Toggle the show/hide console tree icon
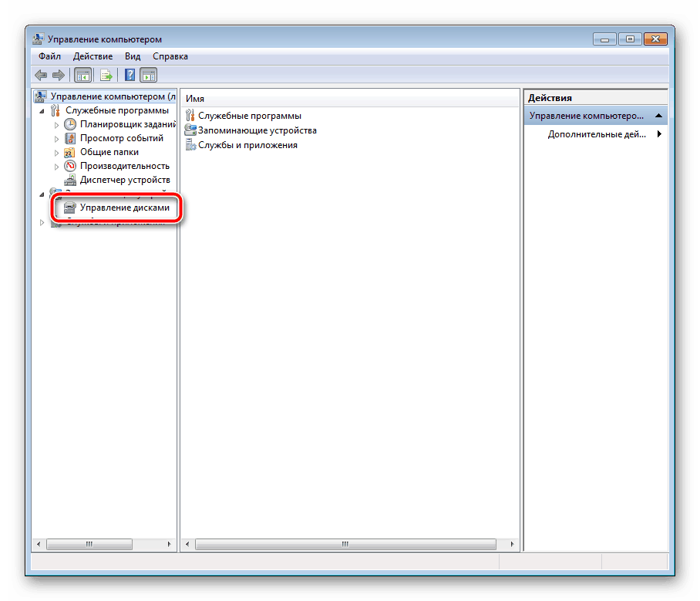Screen dimensions: 700x601 [x=82, y=75]
